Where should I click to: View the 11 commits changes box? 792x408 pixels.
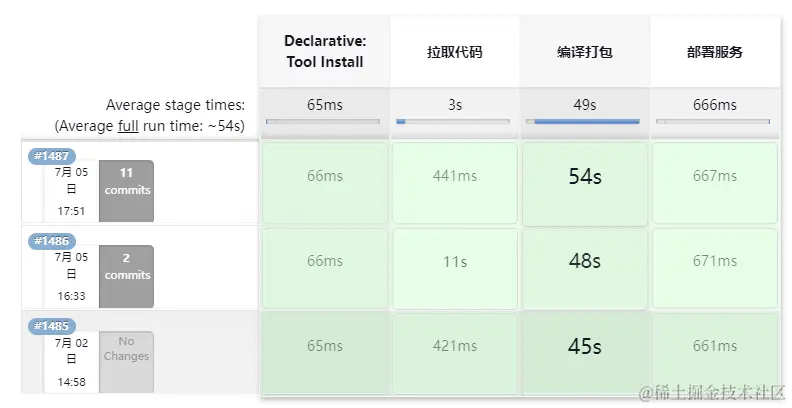pos(126,190)
